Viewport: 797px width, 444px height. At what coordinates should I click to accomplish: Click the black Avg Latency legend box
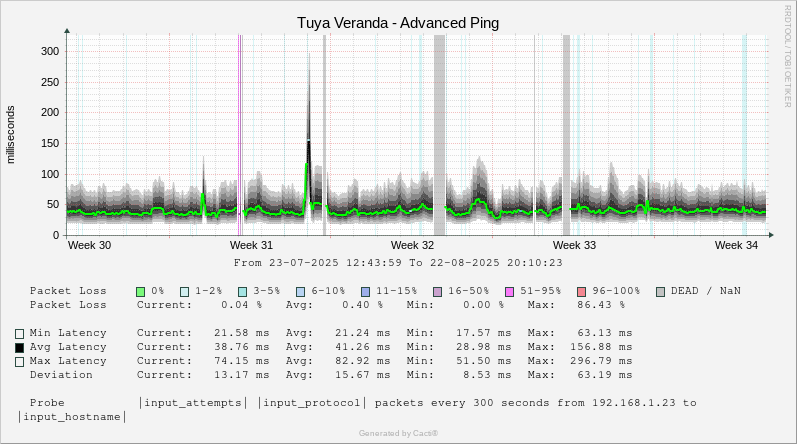coord(19,347)
